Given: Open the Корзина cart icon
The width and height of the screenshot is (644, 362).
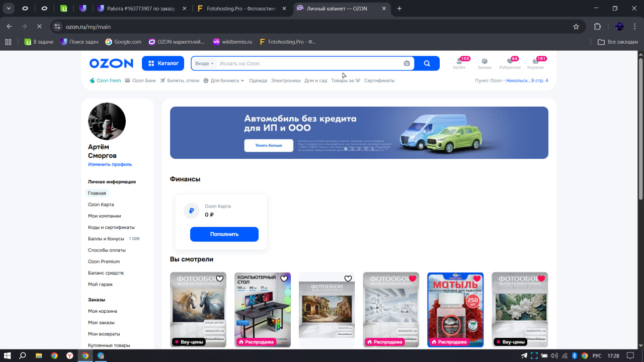Looking at the screenshot, I should 535,63.
